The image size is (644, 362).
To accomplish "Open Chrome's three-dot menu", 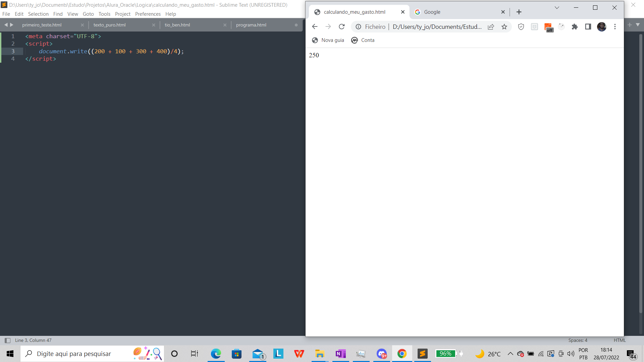I will pos(615,27).
